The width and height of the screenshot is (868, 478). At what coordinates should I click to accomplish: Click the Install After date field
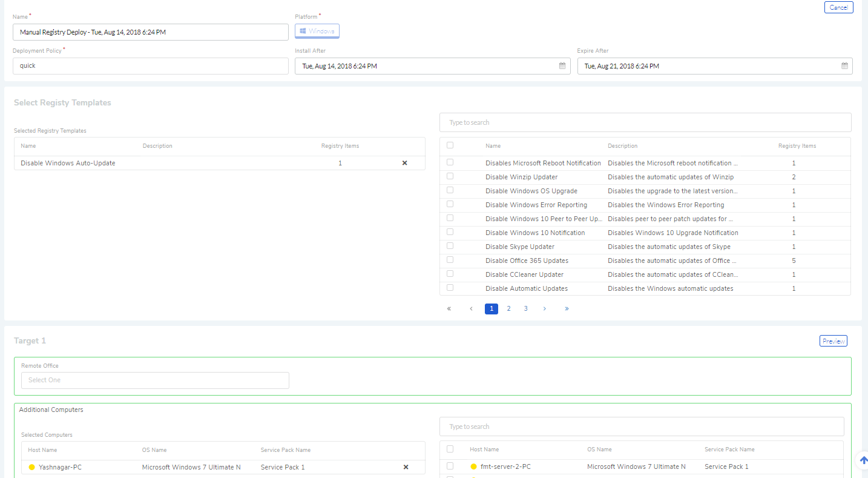[x=433, y=66]
